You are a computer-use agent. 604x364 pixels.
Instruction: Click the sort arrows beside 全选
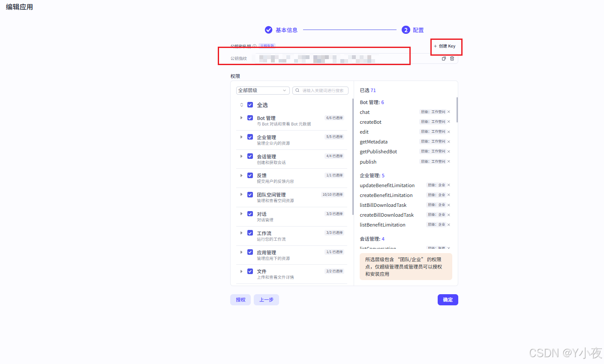[x=241, y=104]
